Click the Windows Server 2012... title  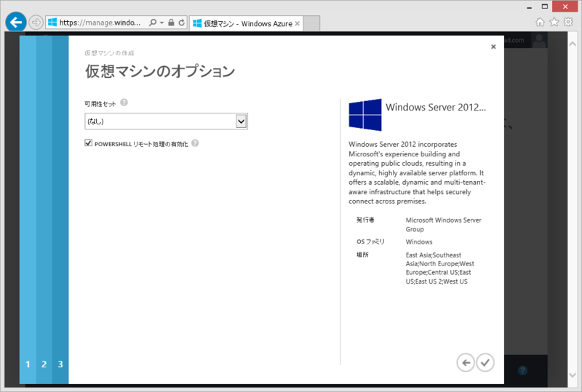click(x=436, y=108)
